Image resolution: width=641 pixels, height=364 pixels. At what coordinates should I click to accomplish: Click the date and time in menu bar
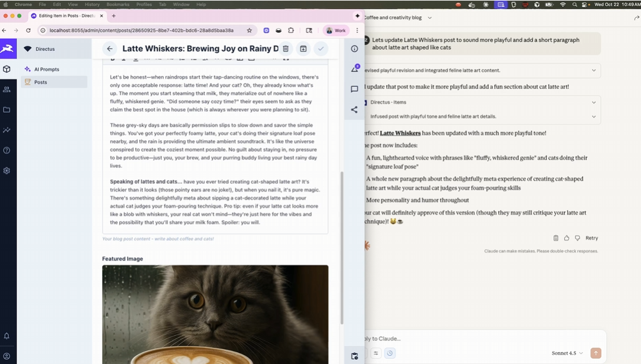click(617, 5)
